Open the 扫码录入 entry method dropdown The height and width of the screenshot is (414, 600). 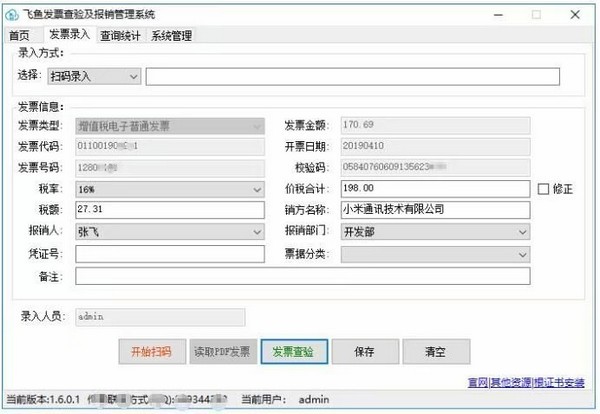(x=94, y=77)
